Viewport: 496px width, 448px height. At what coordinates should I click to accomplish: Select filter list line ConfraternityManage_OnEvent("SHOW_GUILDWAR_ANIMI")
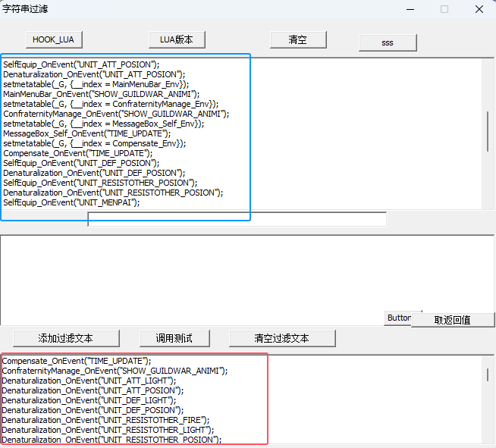pyautogui.click(x=115, y=371)
